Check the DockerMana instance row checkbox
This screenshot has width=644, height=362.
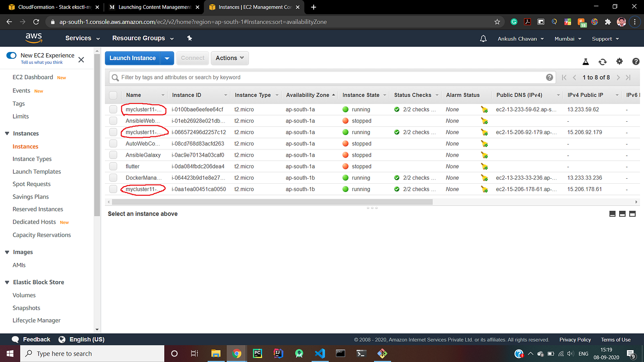113,178
